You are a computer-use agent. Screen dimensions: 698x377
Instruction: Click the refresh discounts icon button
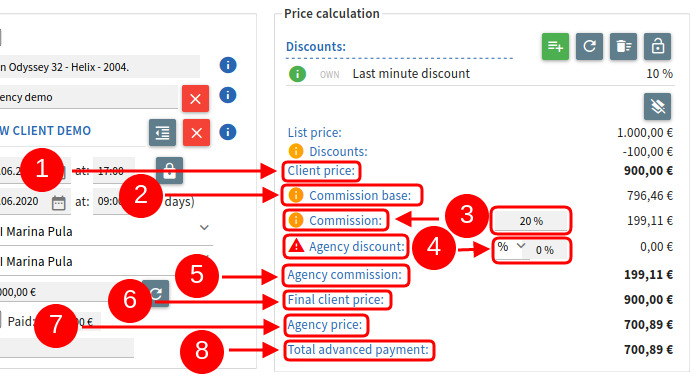pos(589,46)
